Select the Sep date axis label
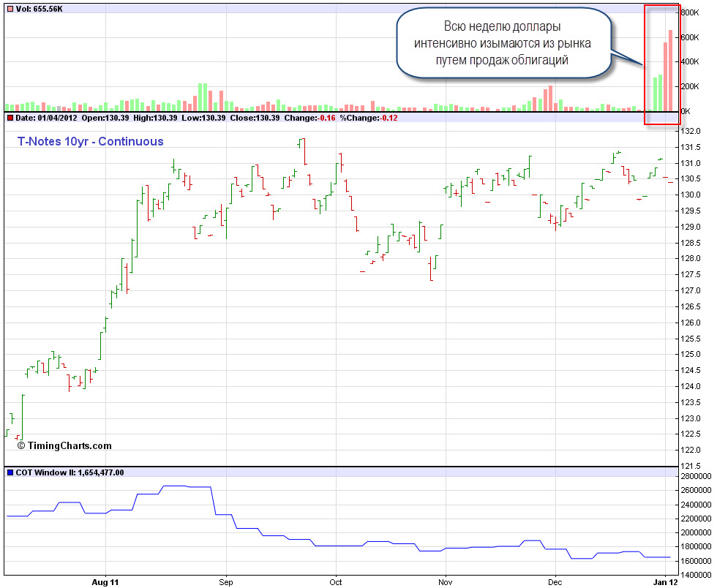The image size is (717, 588). (x=226, y=582)
